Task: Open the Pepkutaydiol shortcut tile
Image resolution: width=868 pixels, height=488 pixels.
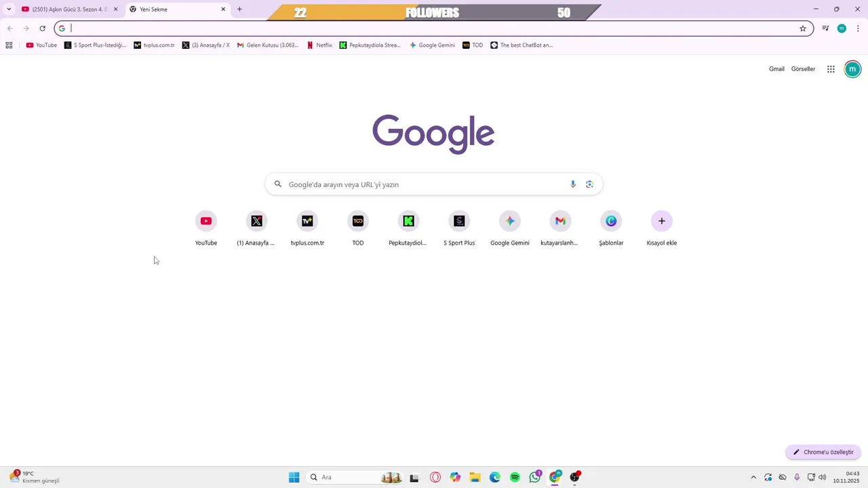Action: (x=408, y=228)
